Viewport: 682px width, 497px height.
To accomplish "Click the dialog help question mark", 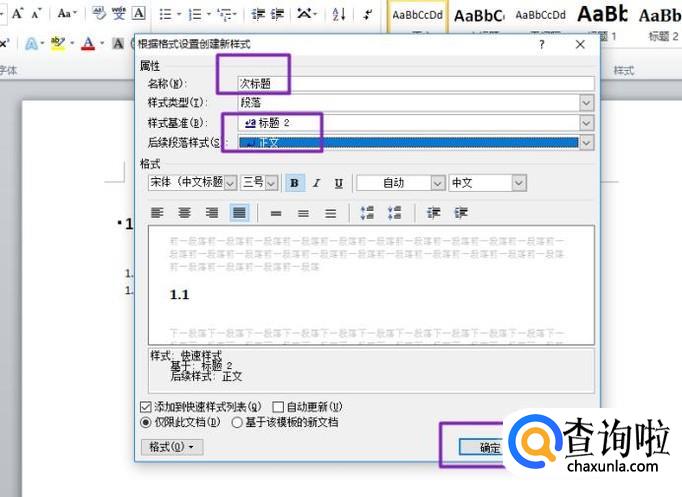I will 542,45.
